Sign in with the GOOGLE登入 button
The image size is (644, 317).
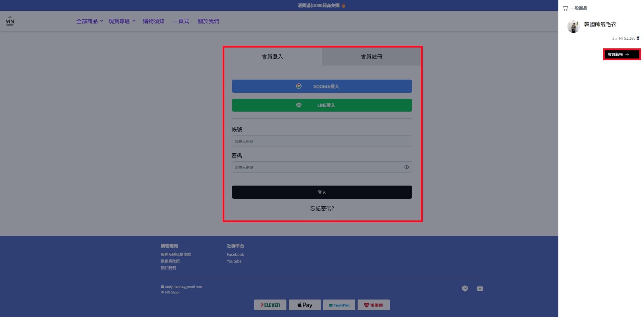click(x=322, y=86)
